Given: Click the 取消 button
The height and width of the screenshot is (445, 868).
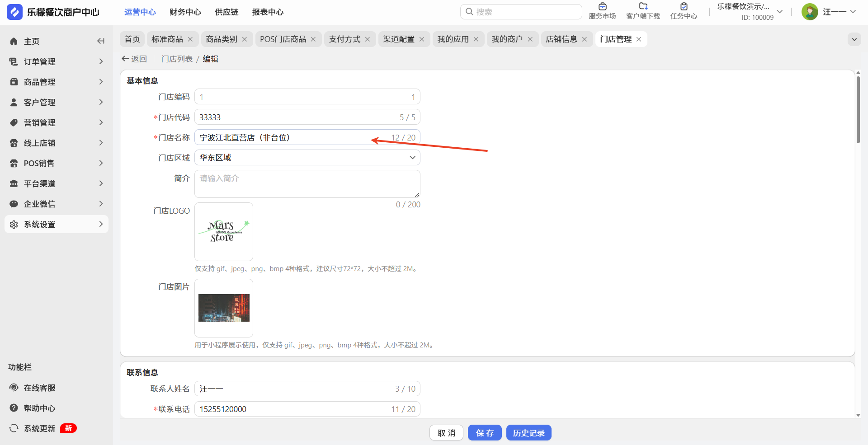Looking at the screenshot, I should tap(446, 433).
